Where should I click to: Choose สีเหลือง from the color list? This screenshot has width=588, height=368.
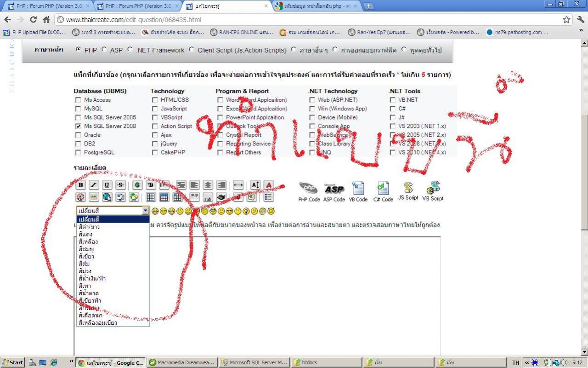113,241
